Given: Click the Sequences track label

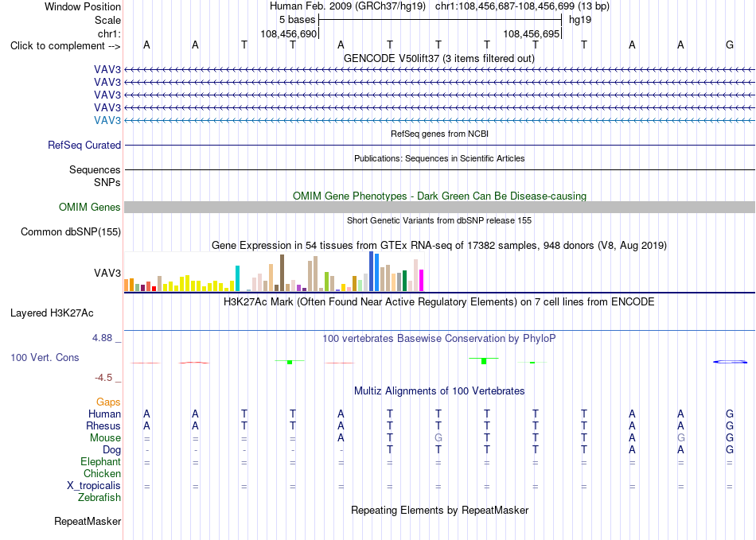Looking at the screenshot, I should (95, 169).
